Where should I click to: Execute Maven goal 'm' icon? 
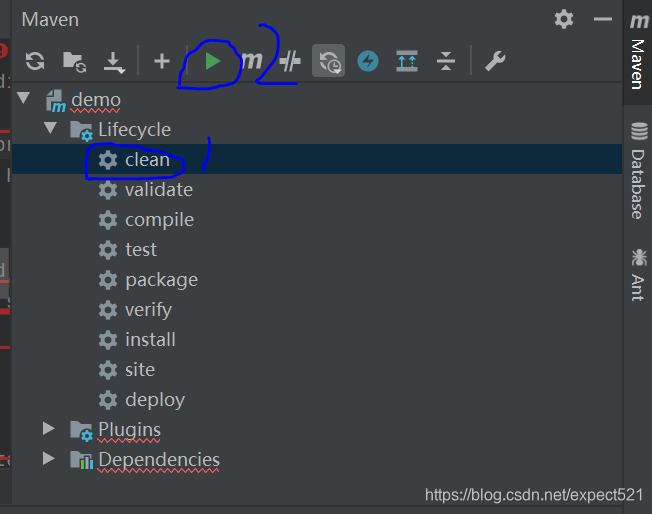click(251, 61)
